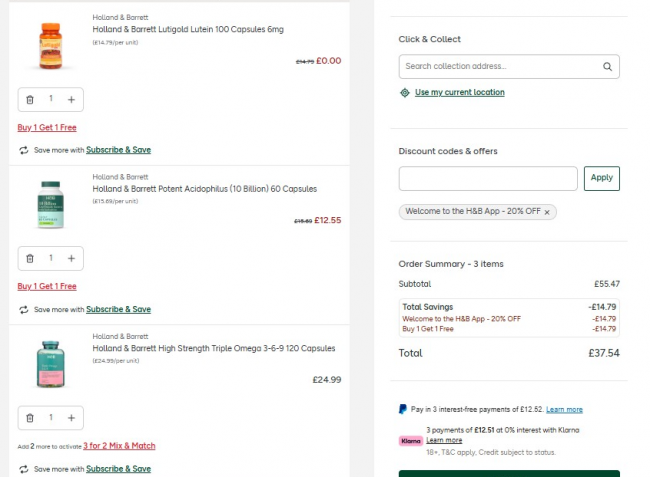Open the Buy 1 Get 1 Free offer under Acidophilus

click(x=47, y=286)
